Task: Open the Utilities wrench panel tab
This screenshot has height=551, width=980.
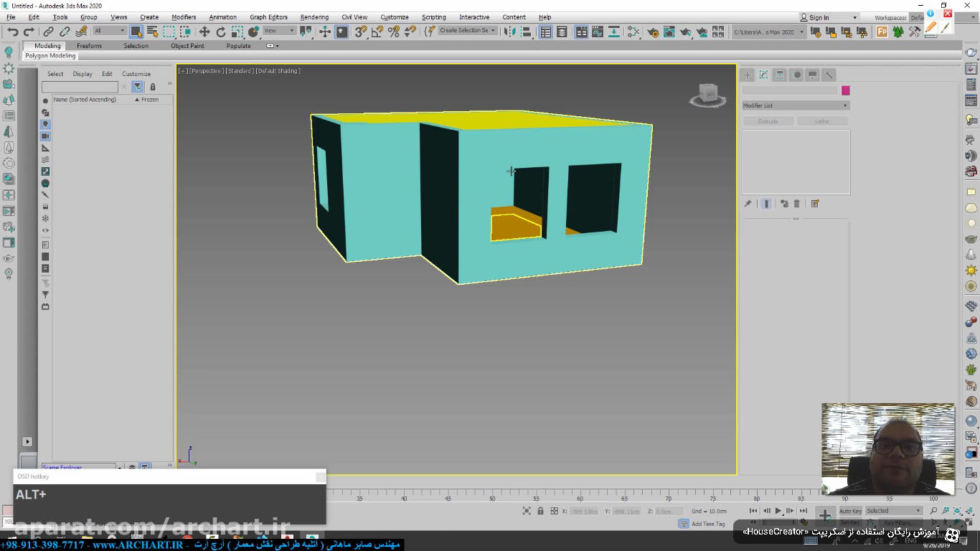Action: click(829, 75)
